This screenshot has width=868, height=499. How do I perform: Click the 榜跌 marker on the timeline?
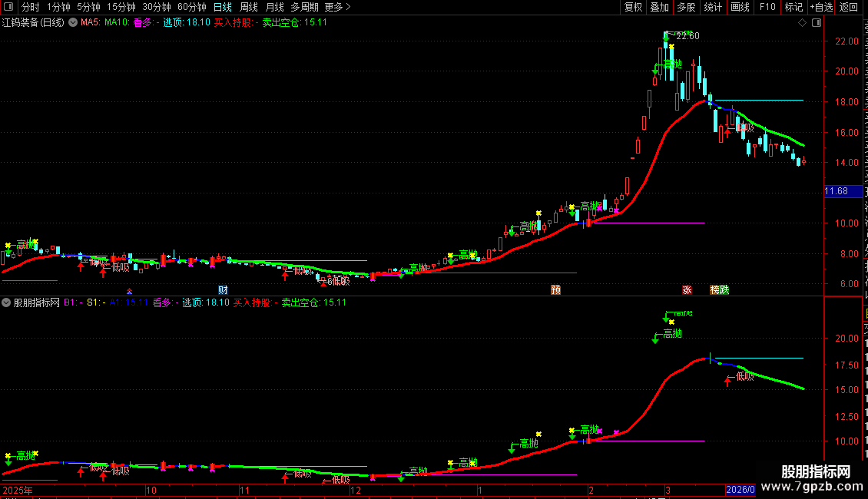coord(720,290)
